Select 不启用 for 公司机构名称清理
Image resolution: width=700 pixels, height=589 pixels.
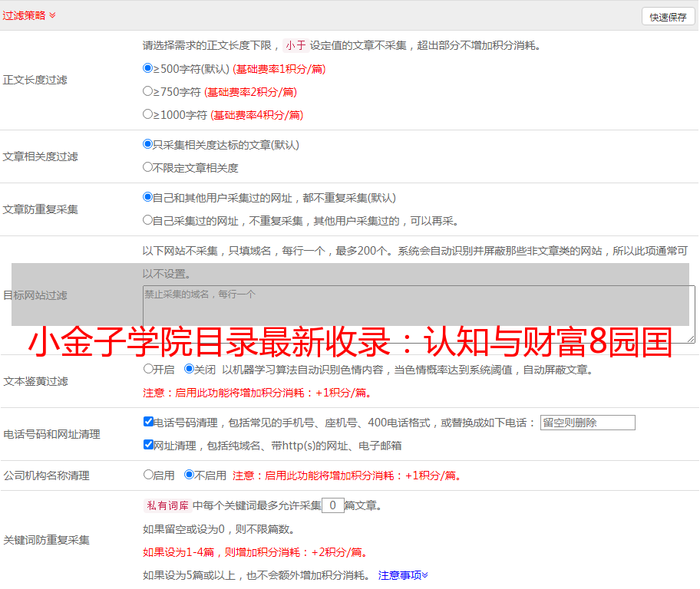click(189, 474)
